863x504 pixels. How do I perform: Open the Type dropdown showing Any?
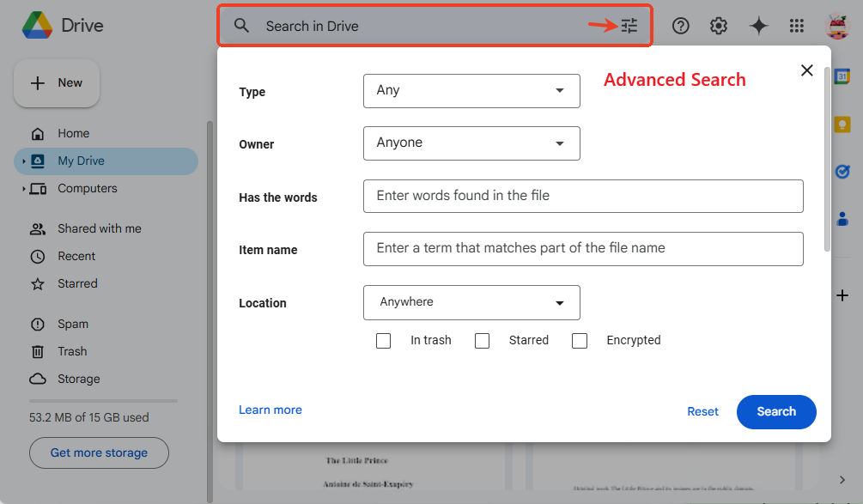click(x=471, y=91)
